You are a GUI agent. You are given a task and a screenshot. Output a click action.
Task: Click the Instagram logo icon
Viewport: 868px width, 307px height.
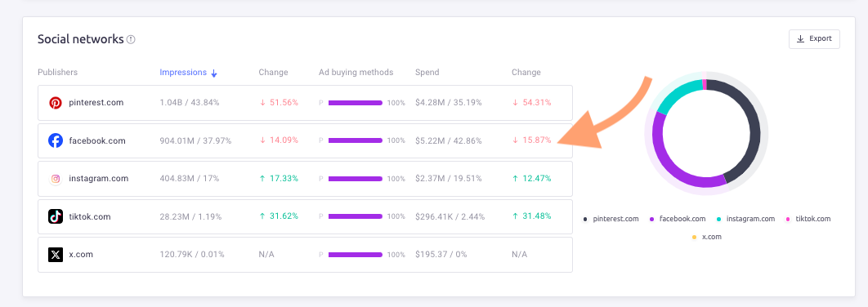[x=56, y=179]
